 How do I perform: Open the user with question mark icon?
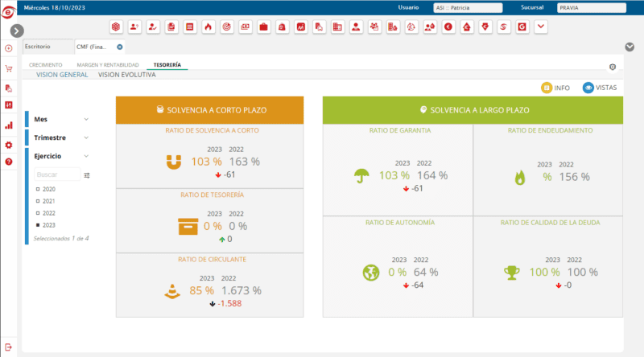tap(134, 27)
